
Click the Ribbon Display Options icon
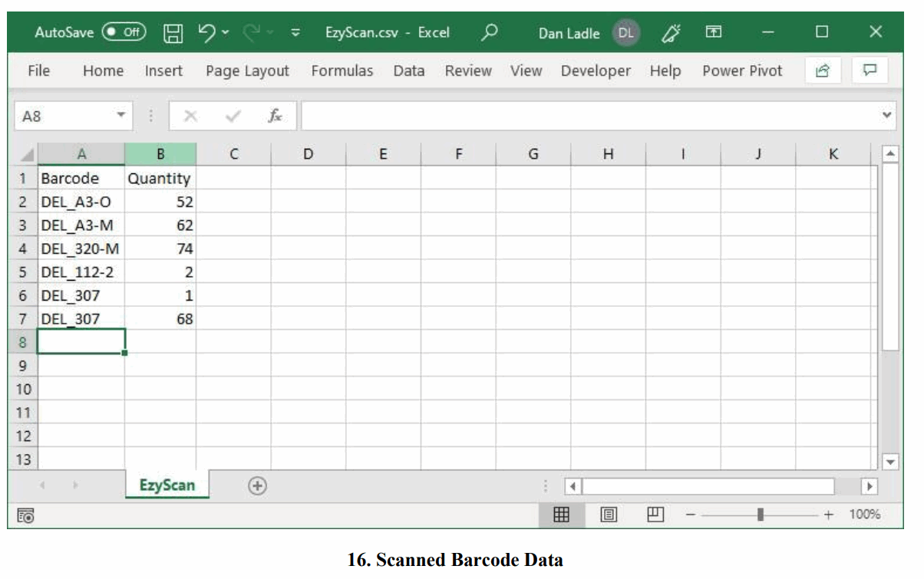(x=714, y=32)
